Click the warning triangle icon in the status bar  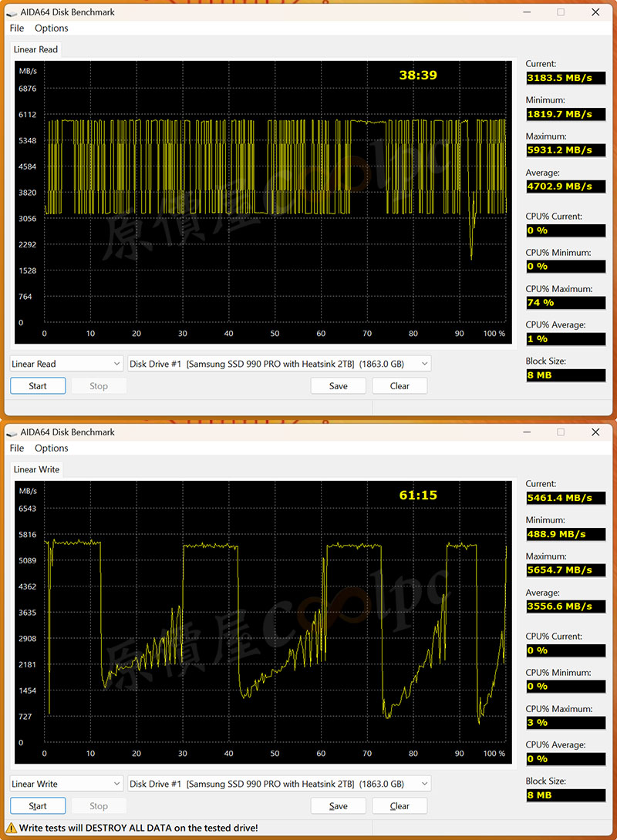[x=11, y=828]
